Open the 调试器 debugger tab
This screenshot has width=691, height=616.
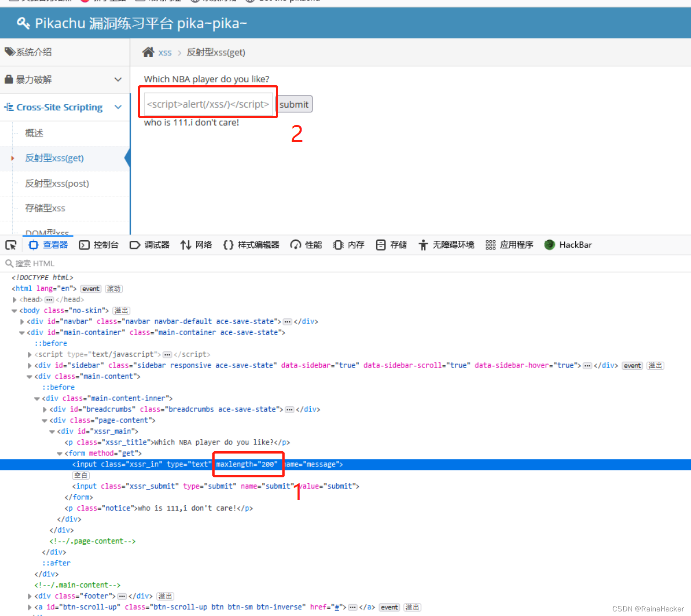coord(150,245)
